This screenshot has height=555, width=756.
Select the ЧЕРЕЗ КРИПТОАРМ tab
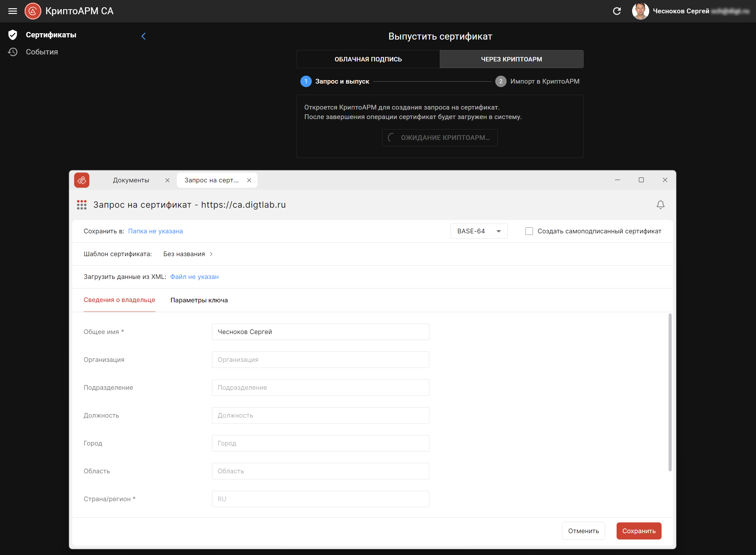[x=511, y=59]
